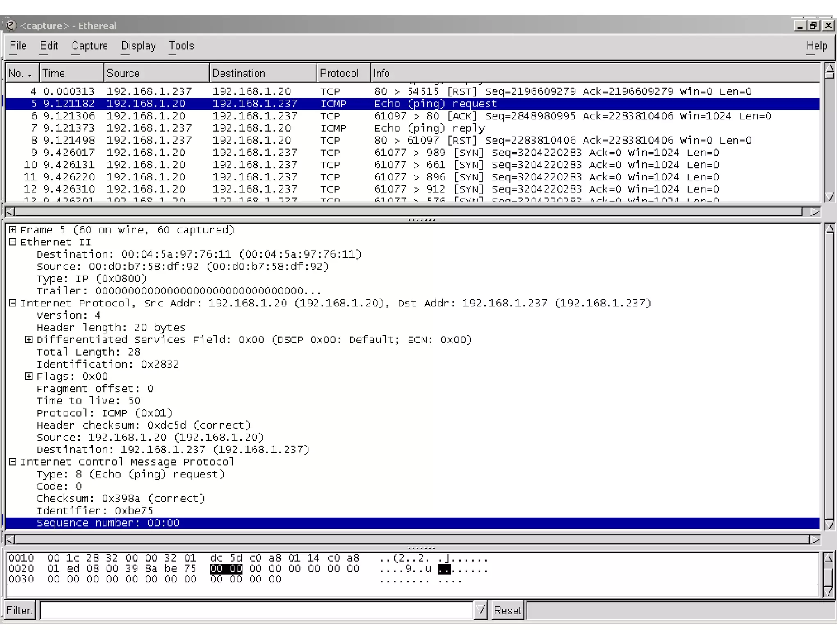
Task: Select packet 7 Echo ping reply row
Action: pyautogui.click(x=410, y=128)
